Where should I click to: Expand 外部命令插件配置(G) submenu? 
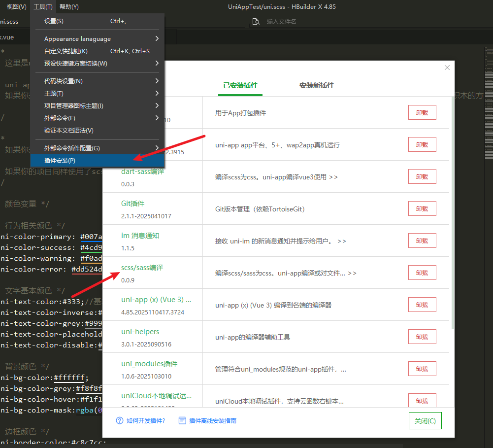pos(97,148)
